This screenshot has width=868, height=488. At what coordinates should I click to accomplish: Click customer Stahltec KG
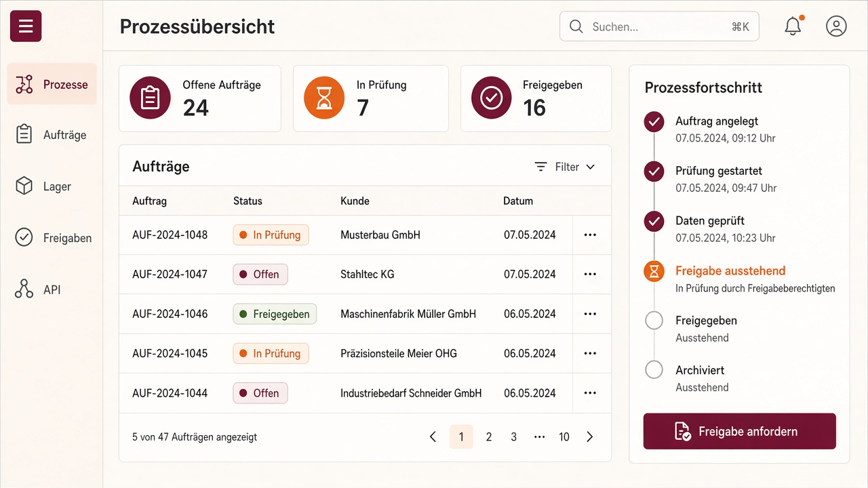tap(367, 274)
